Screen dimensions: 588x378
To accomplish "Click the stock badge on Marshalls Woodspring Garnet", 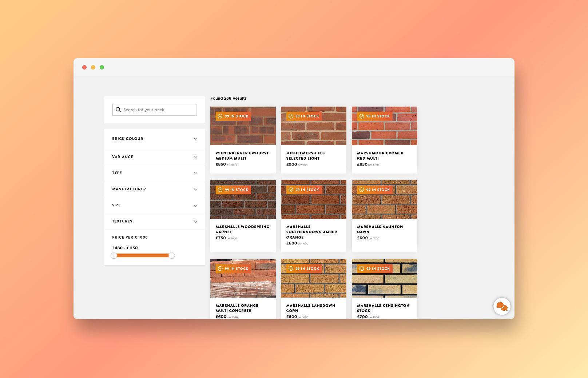I will click(233, 190).
